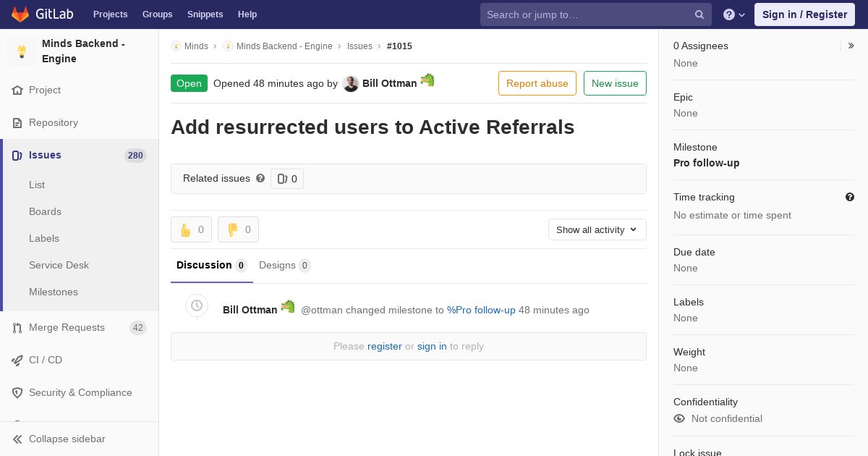Screen dimensions: 868x456
Task: Click the Report abuse button
Action: click(x=537, y=83)
